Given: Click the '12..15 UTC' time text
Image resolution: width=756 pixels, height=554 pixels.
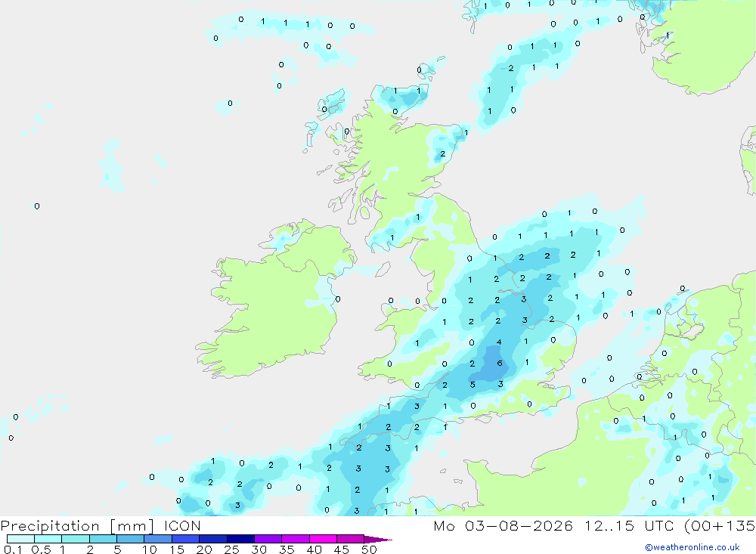Looking at the screenshot, I should pos(629,525).
